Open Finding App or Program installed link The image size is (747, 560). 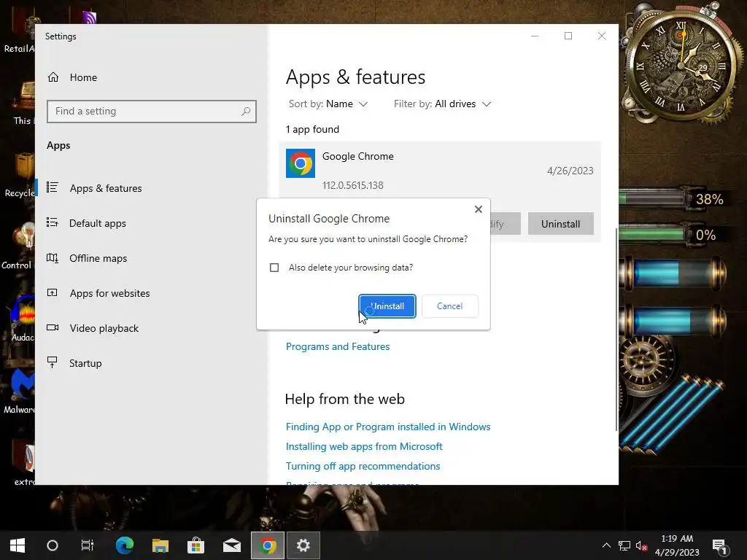point(388,427)
